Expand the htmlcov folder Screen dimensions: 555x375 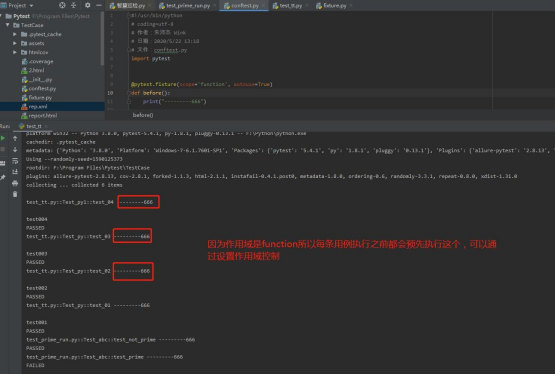click(x=15, y=52)
